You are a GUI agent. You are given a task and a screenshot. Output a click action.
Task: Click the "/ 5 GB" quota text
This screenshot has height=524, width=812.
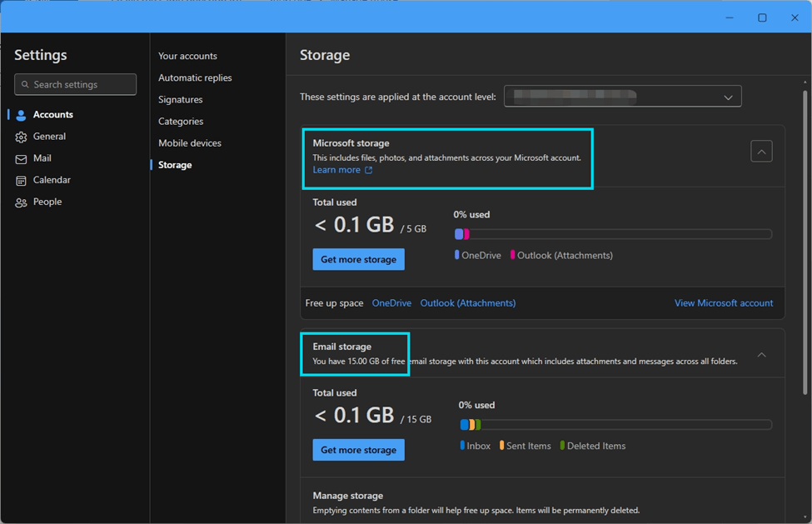[x=413, y=229]
